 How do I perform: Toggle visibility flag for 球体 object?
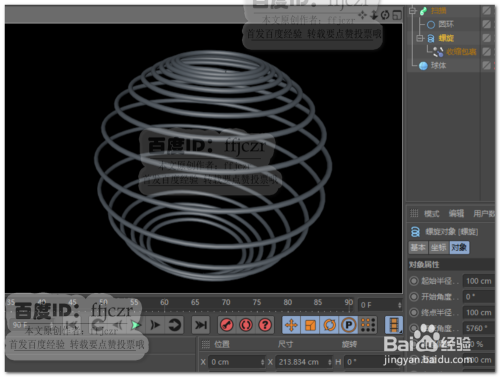pos(487,65)
